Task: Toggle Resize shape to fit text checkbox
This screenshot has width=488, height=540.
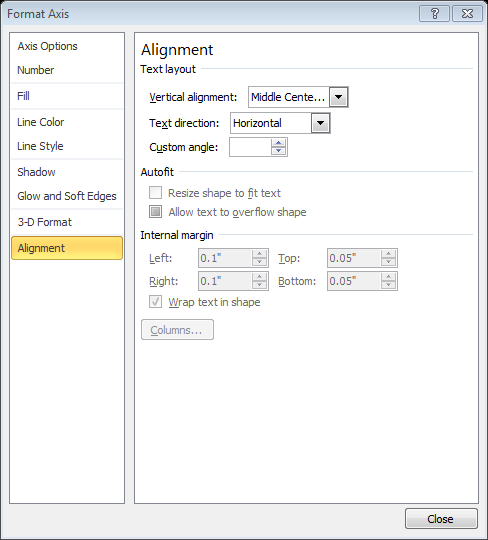Action: pos(155,193)
